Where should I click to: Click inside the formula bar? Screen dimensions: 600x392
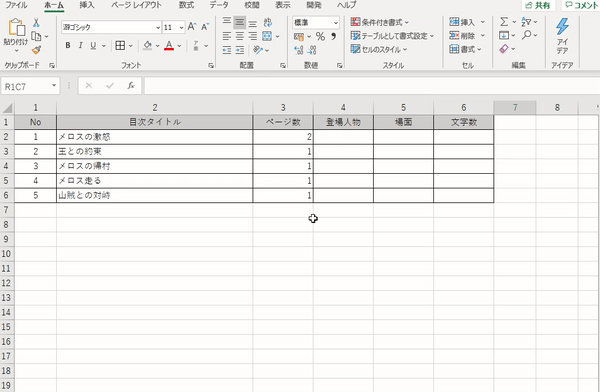point(371,86)
